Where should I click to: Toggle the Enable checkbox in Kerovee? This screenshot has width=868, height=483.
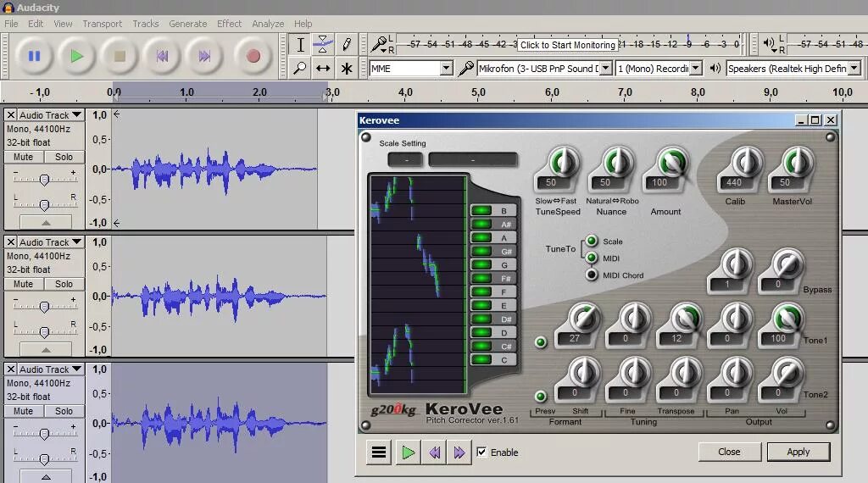coord(481,452)
